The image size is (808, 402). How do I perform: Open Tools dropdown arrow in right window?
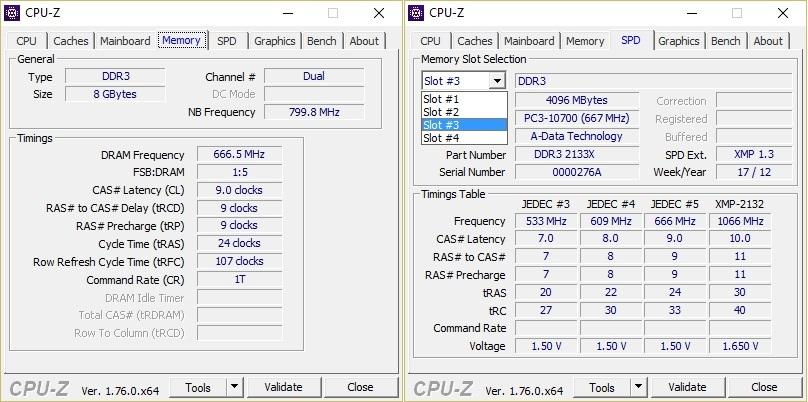pyautogui.click(x=638, y=387)
